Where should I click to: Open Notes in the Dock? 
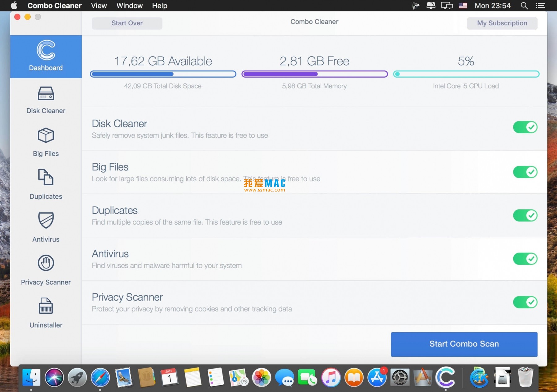pyautogui.click(x=192, y=377)
